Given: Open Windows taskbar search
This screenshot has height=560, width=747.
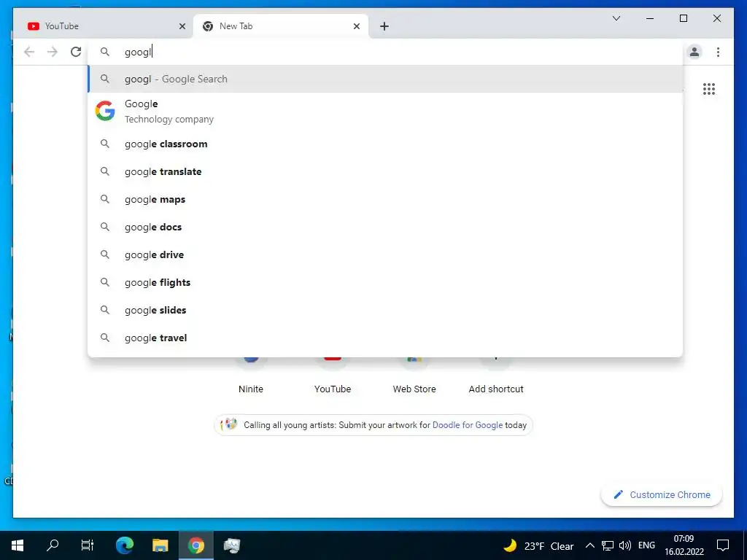Looking at the screenshot, I should point(53,545).
